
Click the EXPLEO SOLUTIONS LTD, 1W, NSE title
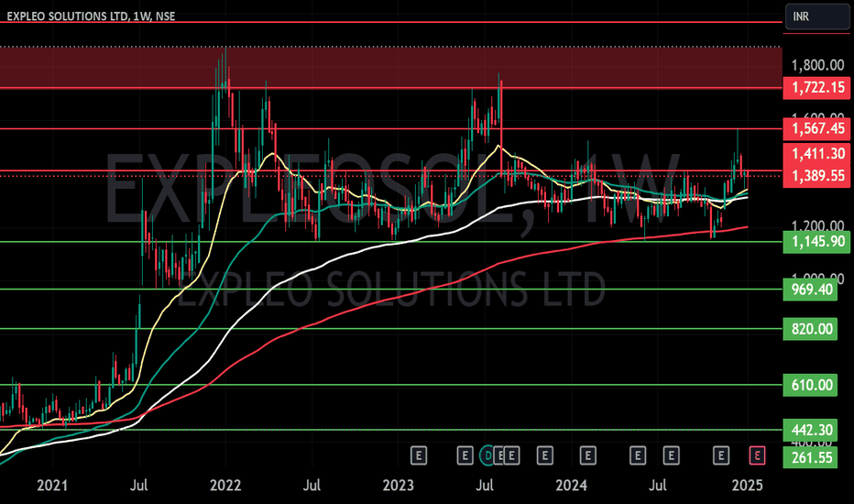(91, 16)
